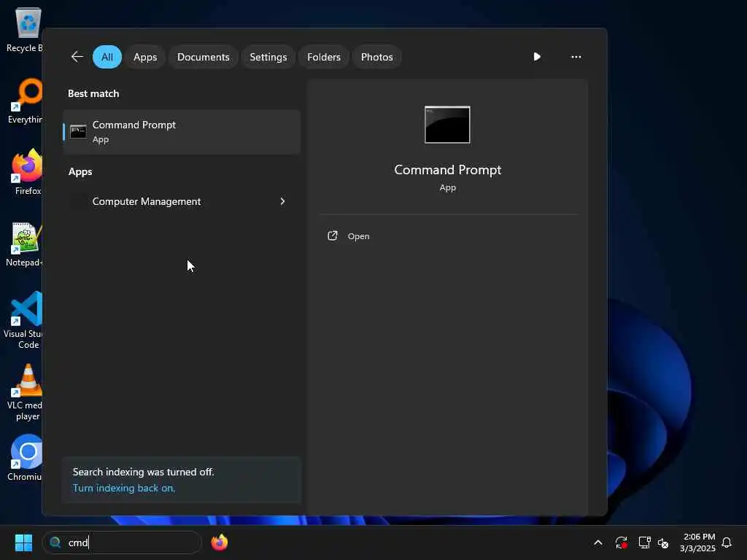The image size is (747, 560).
Task: Select the Chromium desktop shortcut
Action: (x=25, y=458)
